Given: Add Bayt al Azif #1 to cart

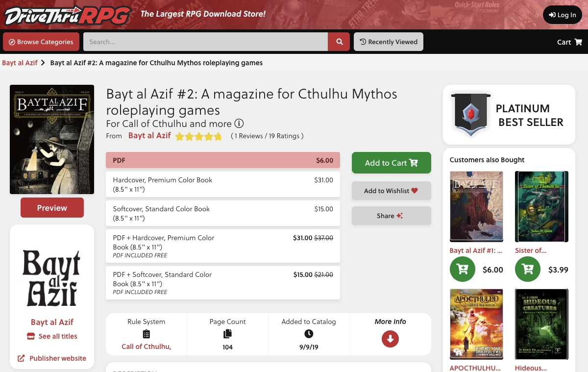Looking at the screenshot, I should [x=463, y=269].
